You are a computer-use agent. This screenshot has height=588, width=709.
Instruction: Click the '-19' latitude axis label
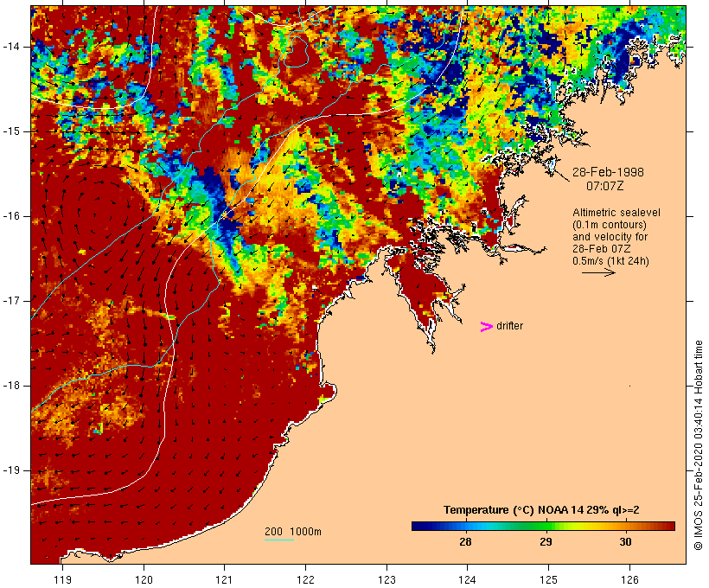[11, 470]
